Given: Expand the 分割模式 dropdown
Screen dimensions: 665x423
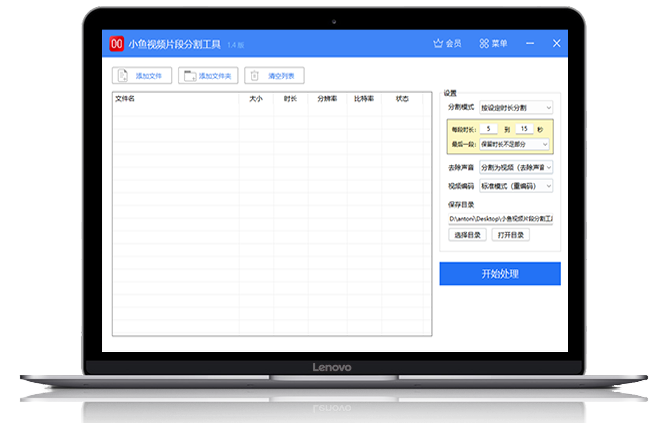Looking at the screenshot, I should pos(516,108).
